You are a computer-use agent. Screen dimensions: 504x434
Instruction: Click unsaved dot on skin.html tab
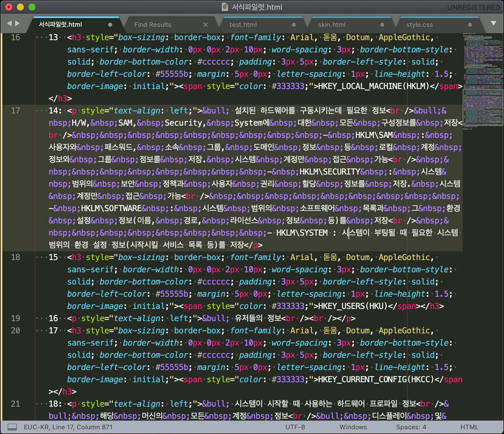click(382, 25)
